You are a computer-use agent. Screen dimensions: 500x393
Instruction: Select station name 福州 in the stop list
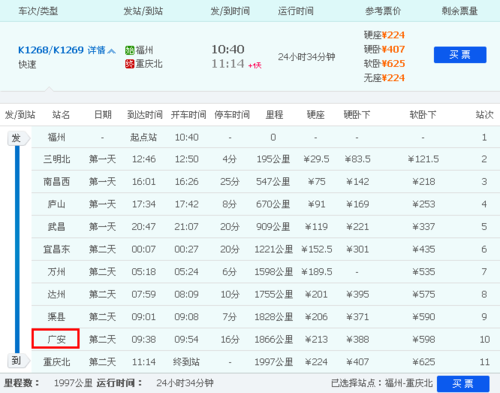[56, 137]
